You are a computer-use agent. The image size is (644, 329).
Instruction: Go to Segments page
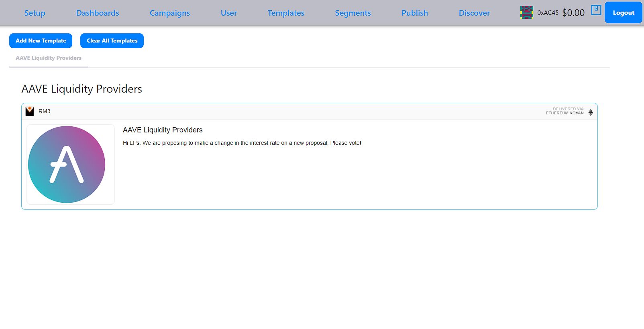[353, 13]
